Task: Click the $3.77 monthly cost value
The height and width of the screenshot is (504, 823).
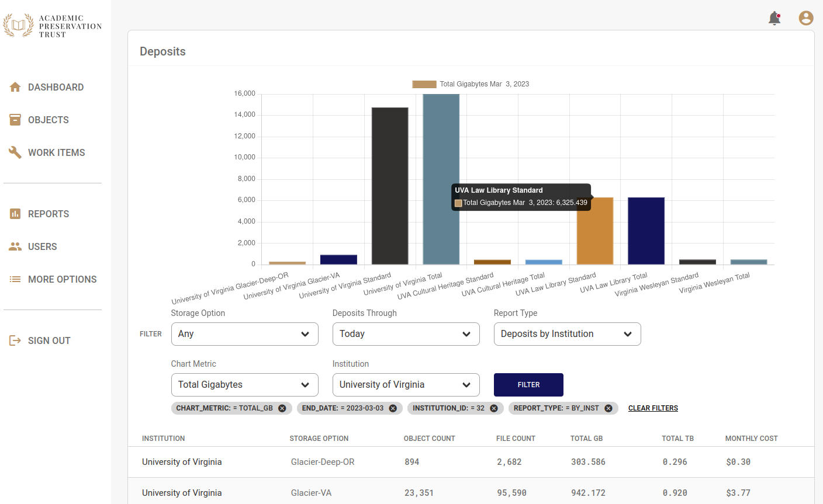Action: (x=738, y=493)
